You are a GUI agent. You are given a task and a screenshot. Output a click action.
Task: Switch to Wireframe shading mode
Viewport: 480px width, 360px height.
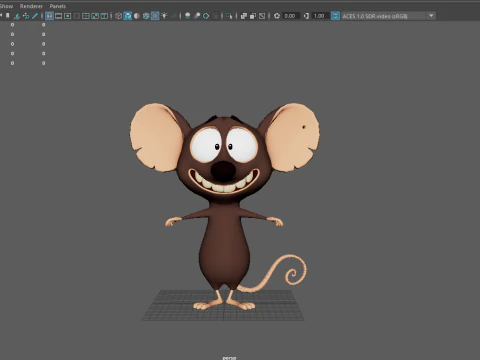118,16
